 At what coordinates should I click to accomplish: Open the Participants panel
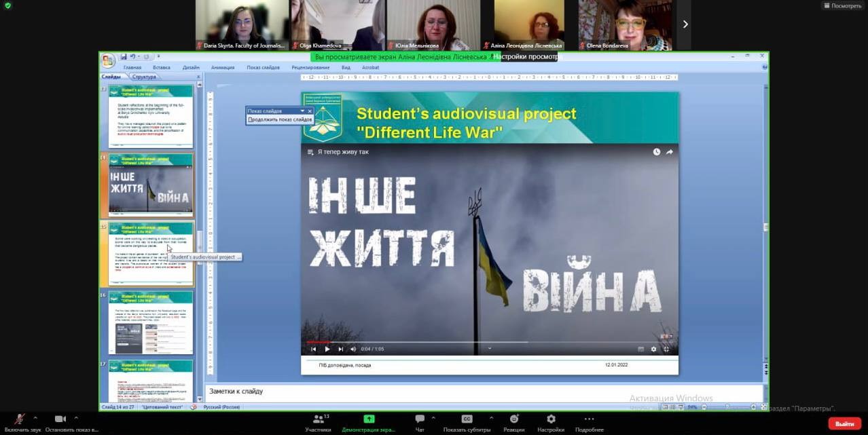pos(317,419)
